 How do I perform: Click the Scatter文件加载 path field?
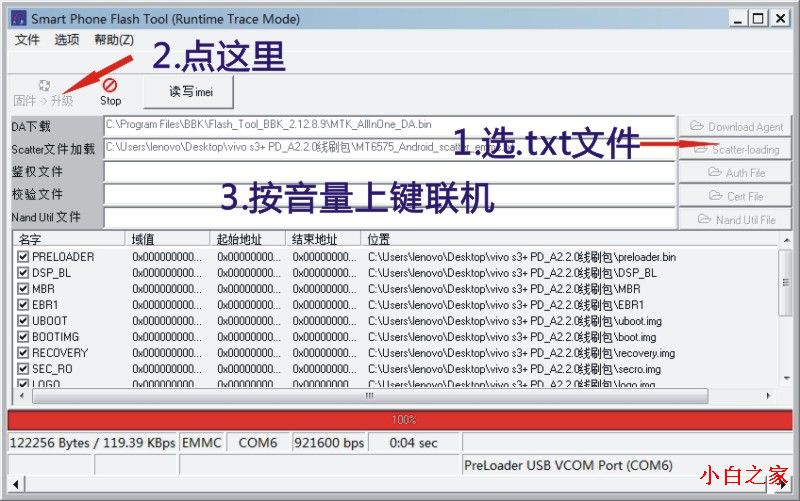(390, 148)
